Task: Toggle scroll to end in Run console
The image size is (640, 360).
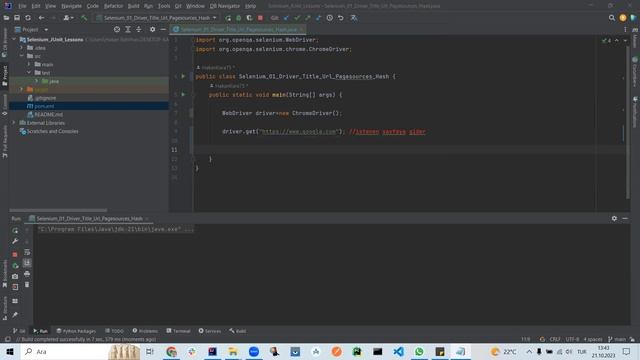Action: (x=27, y=262)
